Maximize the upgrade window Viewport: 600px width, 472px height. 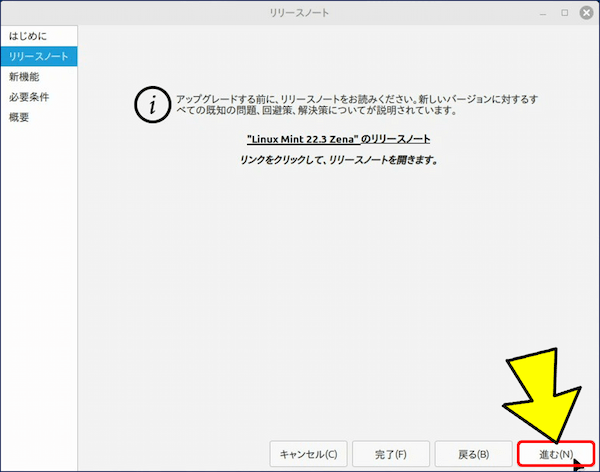point(564,13)
